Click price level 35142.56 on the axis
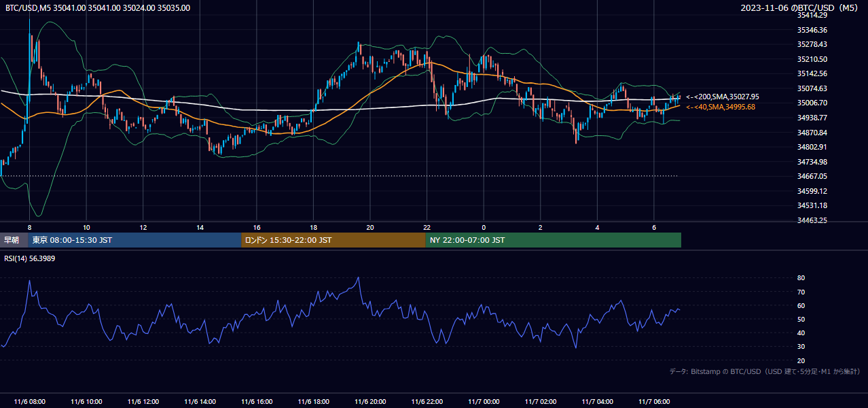Viewport: 868px width, 408px height. pyautogui.click(x=812, y=73)
